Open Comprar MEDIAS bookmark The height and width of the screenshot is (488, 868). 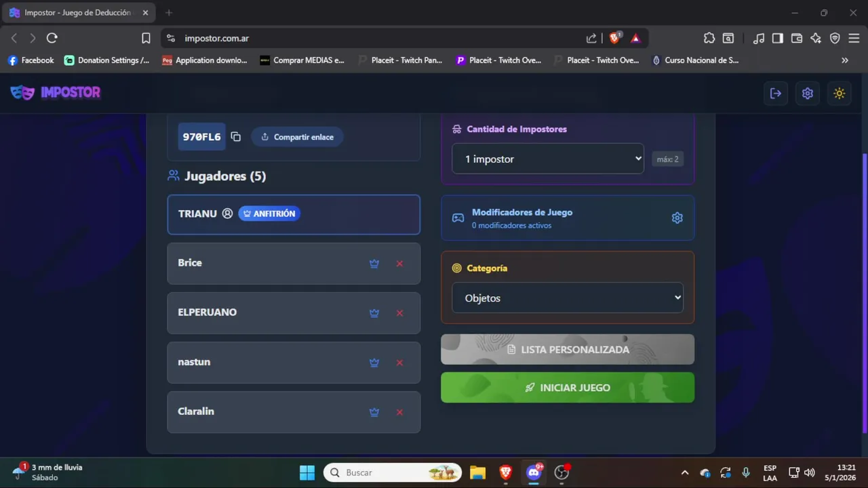click(302, 60)
